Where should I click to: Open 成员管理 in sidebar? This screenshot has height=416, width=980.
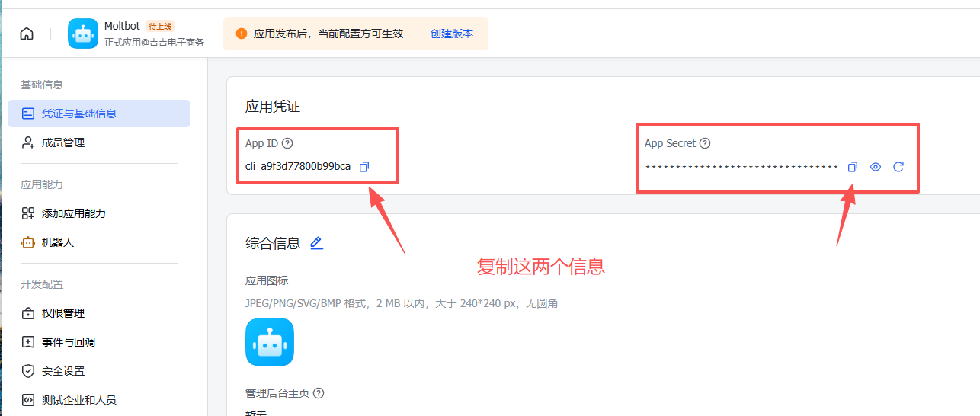tap(99, 142)
